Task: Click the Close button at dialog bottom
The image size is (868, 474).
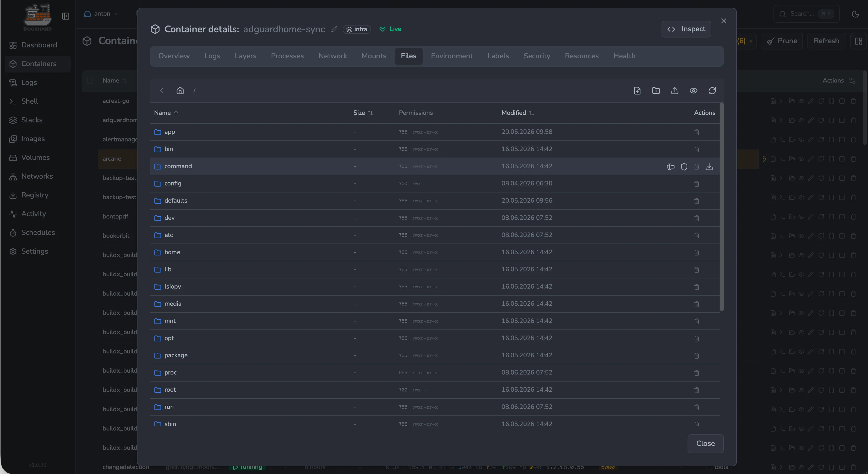Action: [705, 444]
